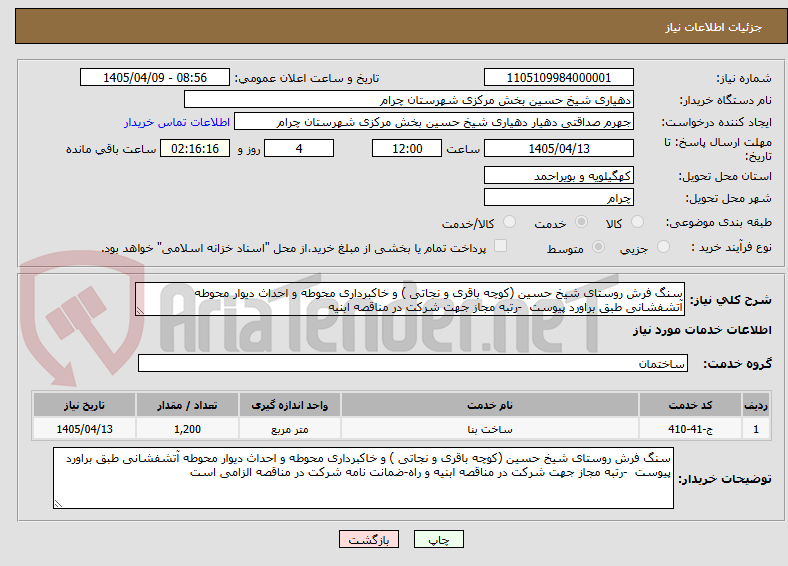This screenshot has height=566, width=788.
Task: Click the service group field ساختمان
Action: tap(413, 363)
